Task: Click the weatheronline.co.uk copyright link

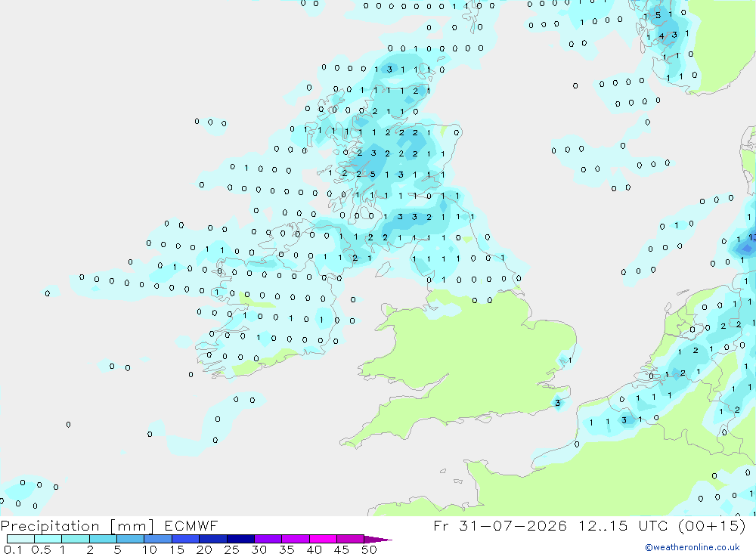Action: click(x=692, y=547)
